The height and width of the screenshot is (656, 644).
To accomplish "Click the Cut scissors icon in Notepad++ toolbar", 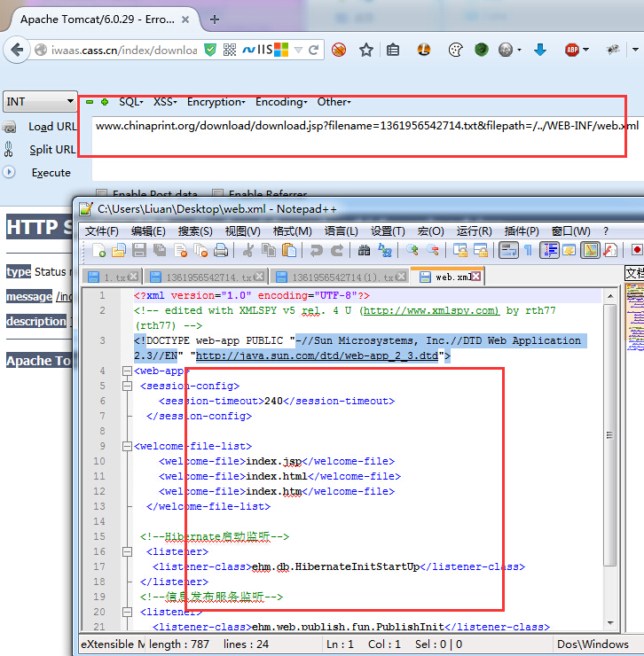I will coord(247,250).
